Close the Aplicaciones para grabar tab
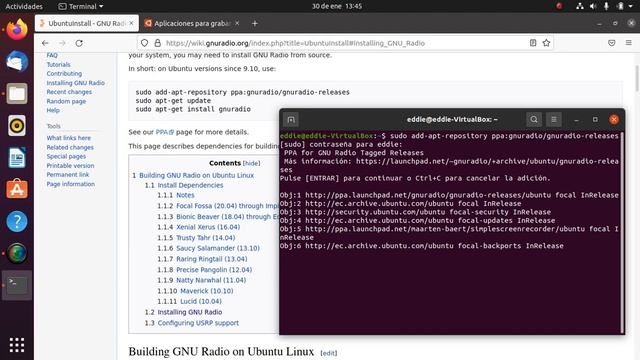The image size is (640, 360). coord(237,23)
